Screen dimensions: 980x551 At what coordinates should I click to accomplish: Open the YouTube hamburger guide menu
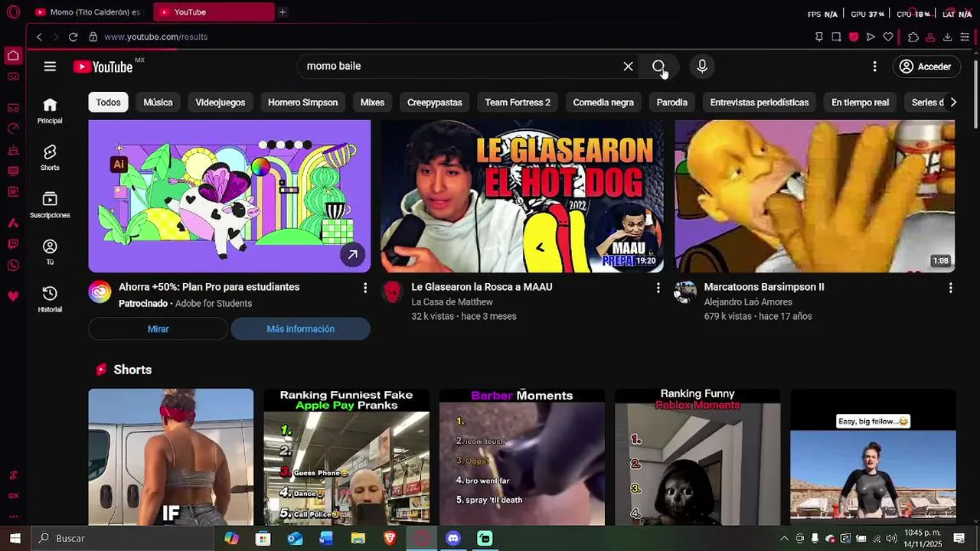[x=50, y=67]
